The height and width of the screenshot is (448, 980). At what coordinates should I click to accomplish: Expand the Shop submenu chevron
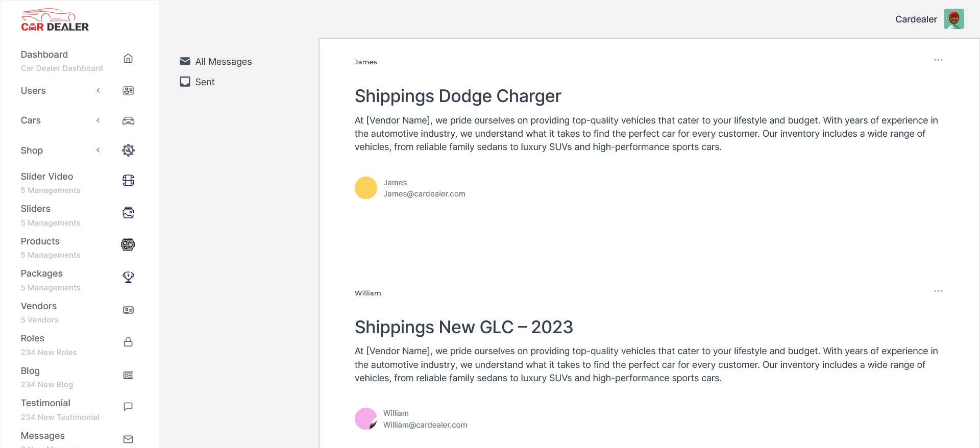(x=98, y=150)
